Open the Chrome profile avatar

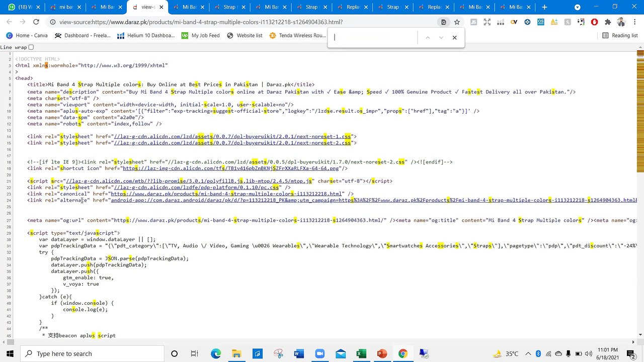click(621, 22)
